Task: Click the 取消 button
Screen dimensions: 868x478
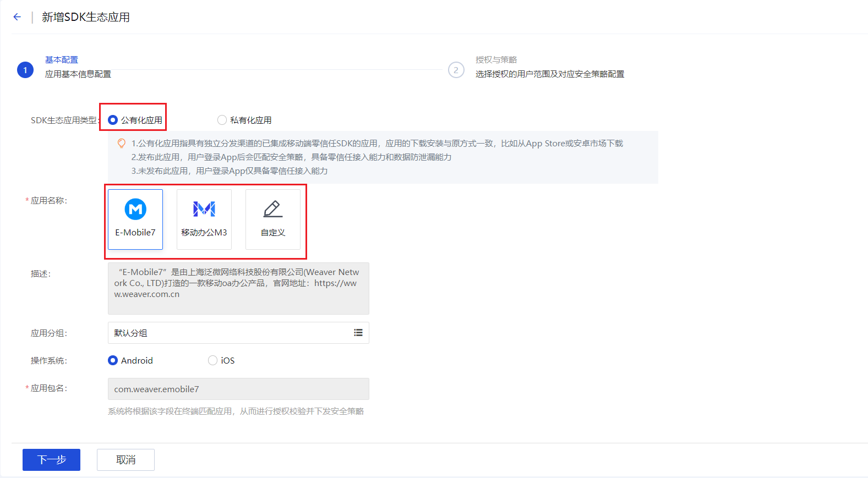Action: click(125, 460)
